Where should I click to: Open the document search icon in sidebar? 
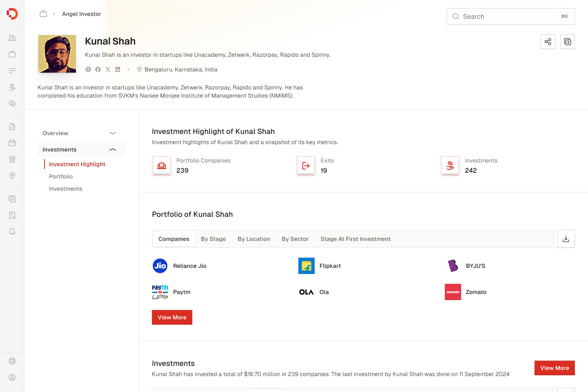click(12, 215)
